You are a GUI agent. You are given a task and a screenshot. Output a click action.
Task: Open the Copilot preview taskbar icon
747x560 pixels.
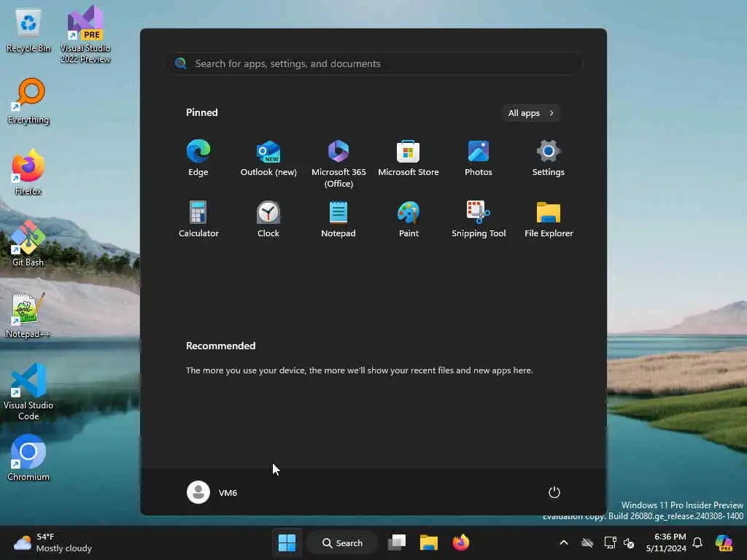724,542
